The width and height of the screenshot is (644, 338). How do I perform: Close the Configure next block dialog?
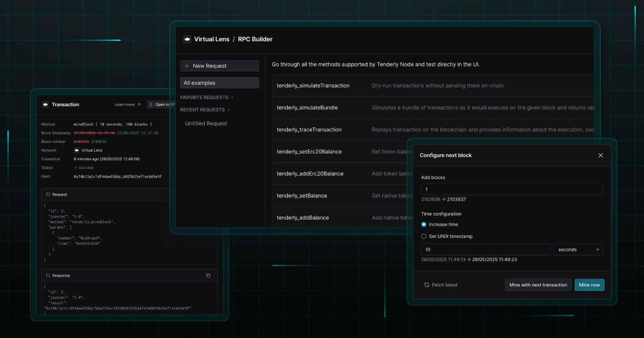(601, 155)
